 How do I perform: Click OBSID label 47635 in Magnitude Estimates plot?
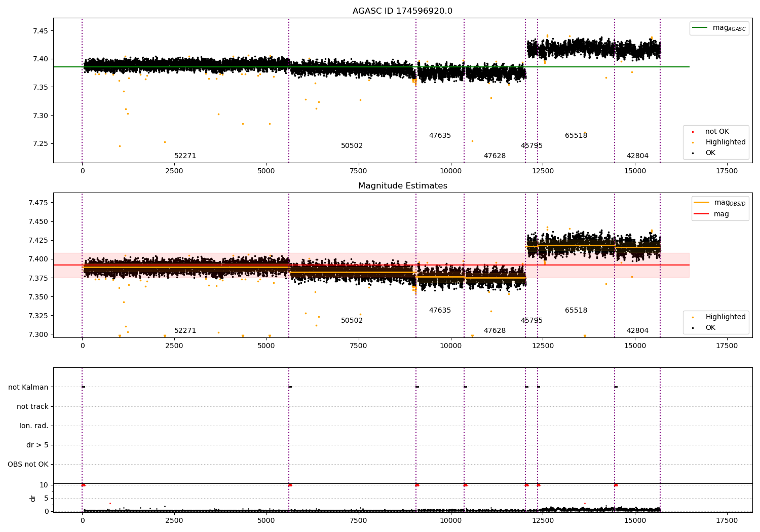[440, 311]
